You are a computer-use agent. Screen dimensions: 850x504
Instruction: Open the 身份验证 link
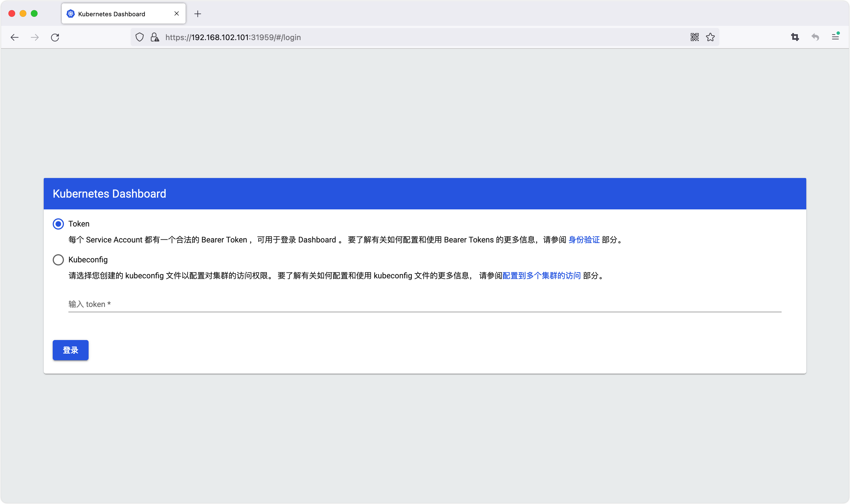(584, 240)
